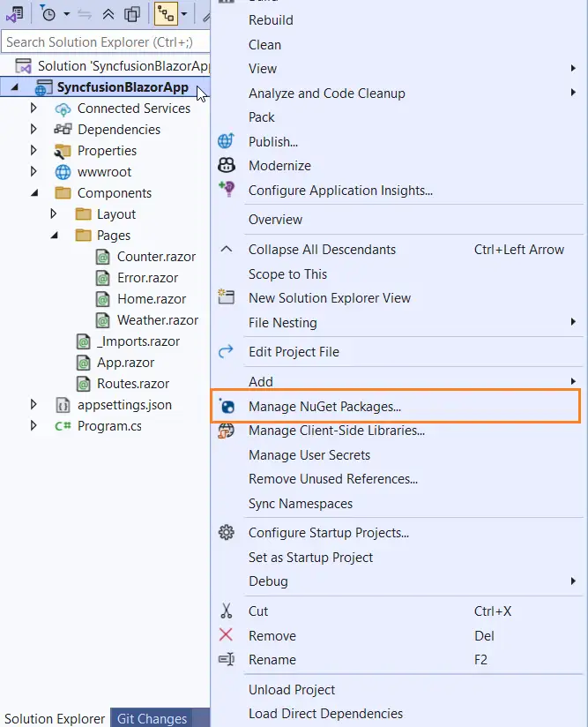Open Pending Changes Filter clock icon
Screen dimensions: 588x727
point(48,13)
